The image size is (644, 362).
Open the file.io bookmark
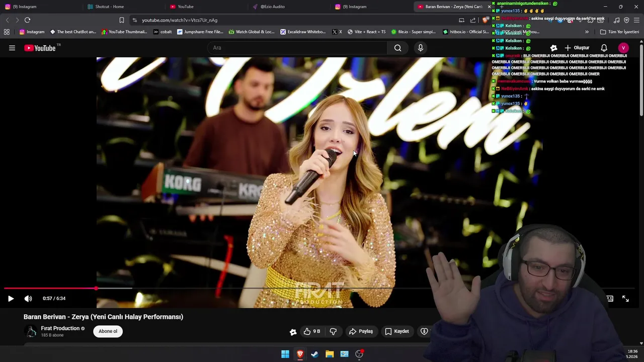click(414, 32)
